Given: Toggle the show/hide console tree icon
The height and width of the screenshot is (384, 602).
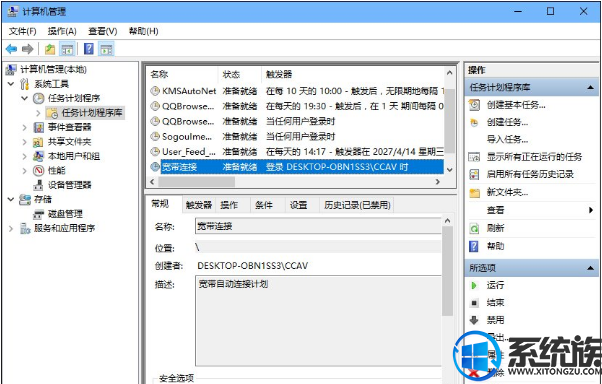Looking at the screenshot, I should [x=67, y=49].
